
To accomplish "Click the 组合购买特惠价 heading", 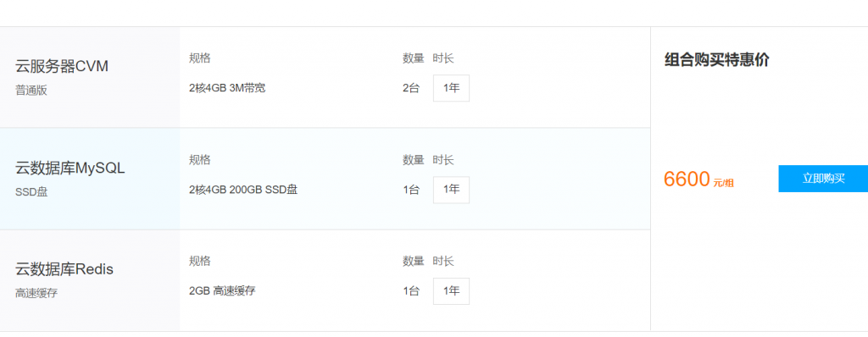I will pyautogui.click(x=716, y=60).
